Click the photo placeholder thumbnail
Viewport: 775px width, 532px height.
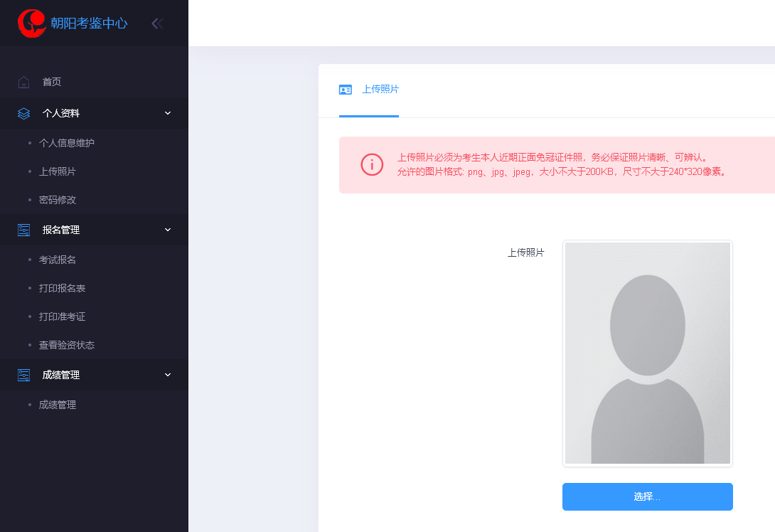(647, 353)
